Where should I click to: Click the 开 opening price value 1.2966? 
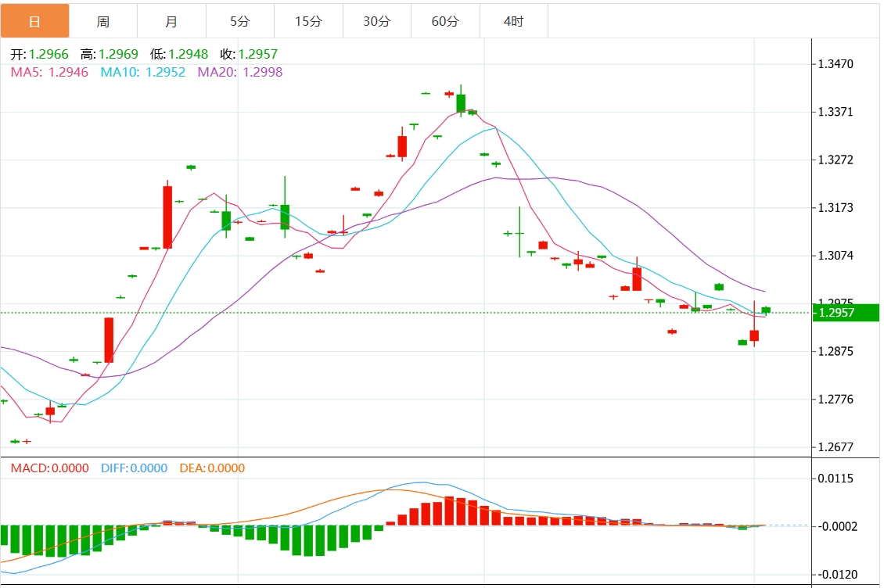(x=49, y=55)
